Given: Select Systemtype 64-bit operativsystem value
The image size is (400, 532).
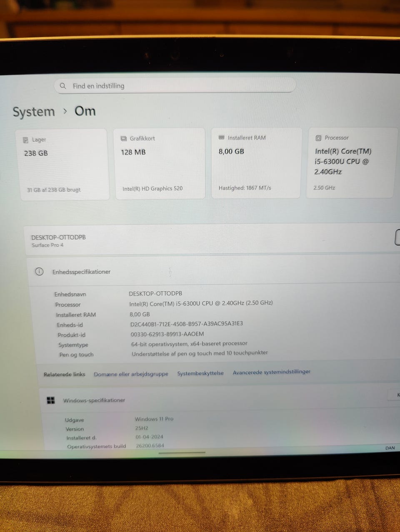Looking at the screenshot, I should point(189,344).
